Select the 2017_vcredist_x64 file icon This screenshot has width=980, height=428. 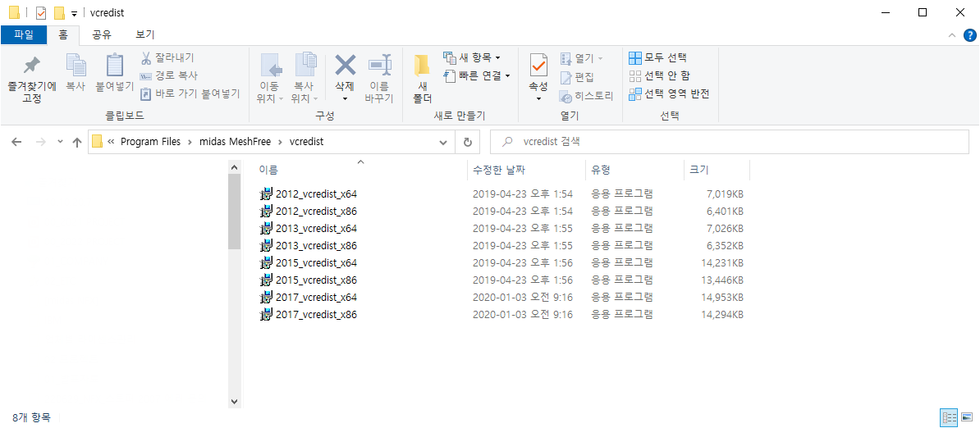click(x=267, y=297)
